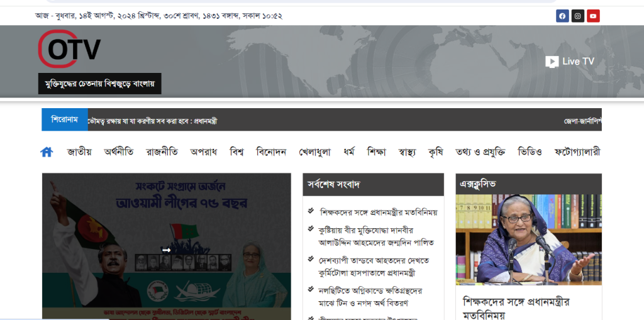Open the জাতীয় menu item

pyautogui.click(x=79, y=152)
